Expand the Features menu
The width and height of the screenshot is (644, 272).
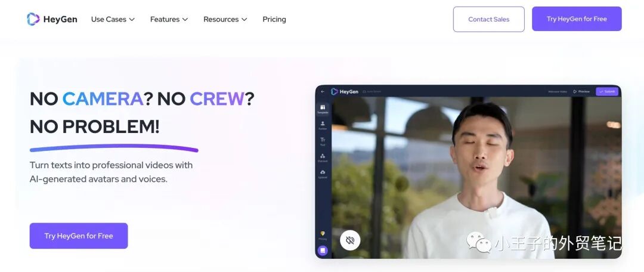(169, 19)
